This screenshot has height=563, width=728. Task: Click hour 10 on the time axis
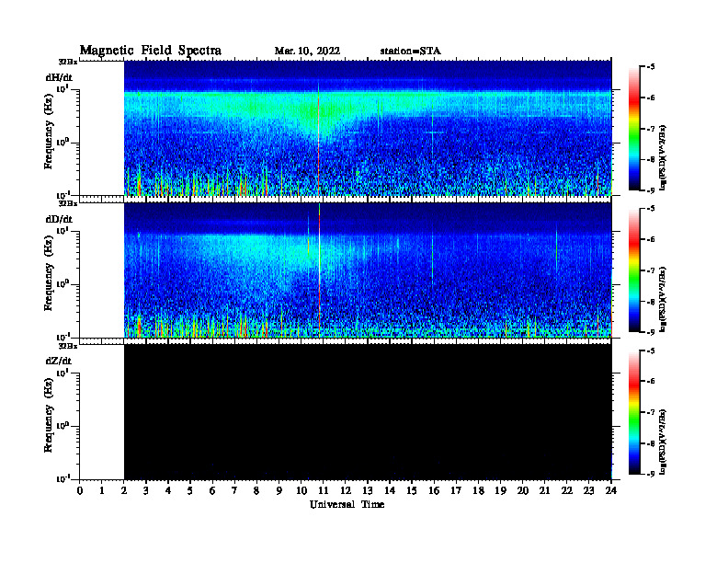(301, 490)
